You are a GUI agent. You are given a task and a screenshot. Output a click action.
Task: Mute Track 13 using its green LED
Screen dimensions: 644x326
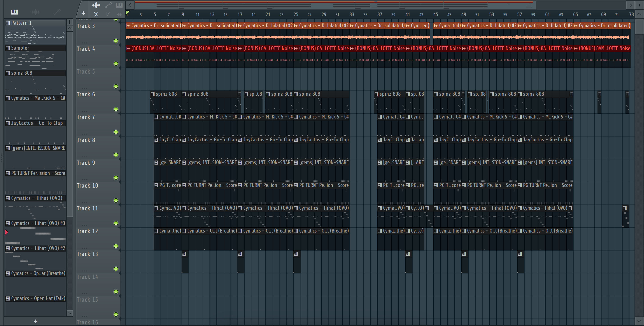pyautogui.click(x=116, y=269)
